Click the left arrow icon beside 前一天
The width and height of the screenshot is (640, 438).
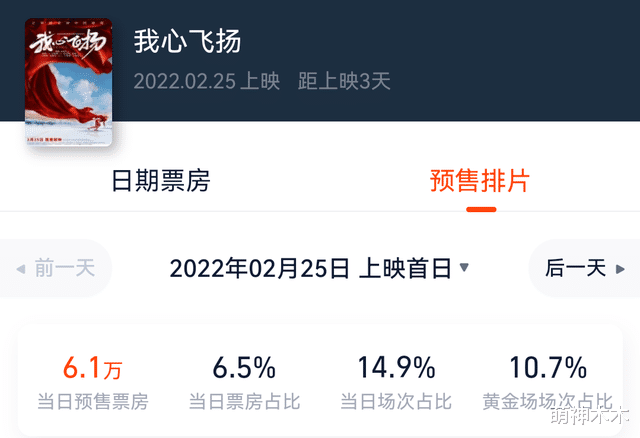(21, 268)
